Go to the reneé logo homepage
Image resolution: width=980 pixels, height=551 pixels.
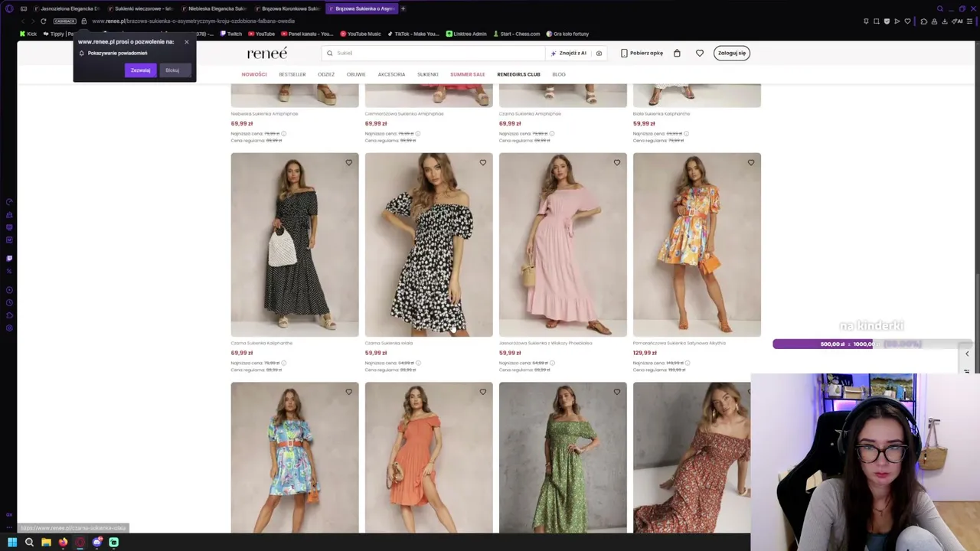tap(267, 53)
